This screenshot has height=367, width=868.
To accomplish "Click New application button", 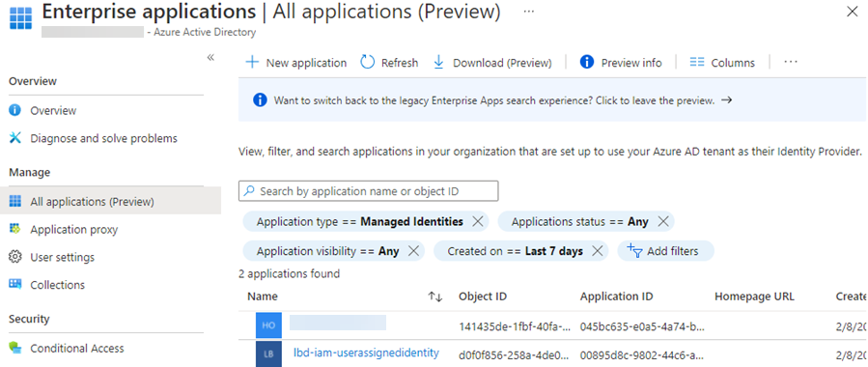I will point(296,63).
